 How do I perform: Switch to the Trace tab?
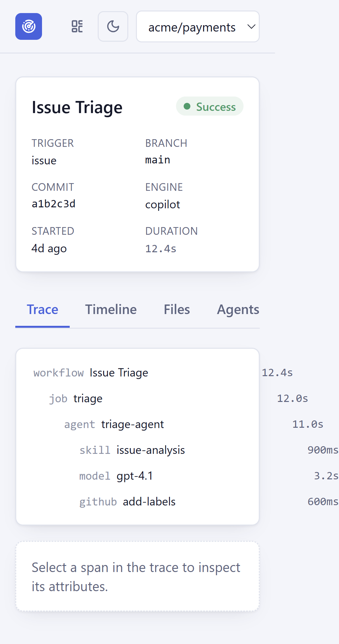click(x=42, y=310)
